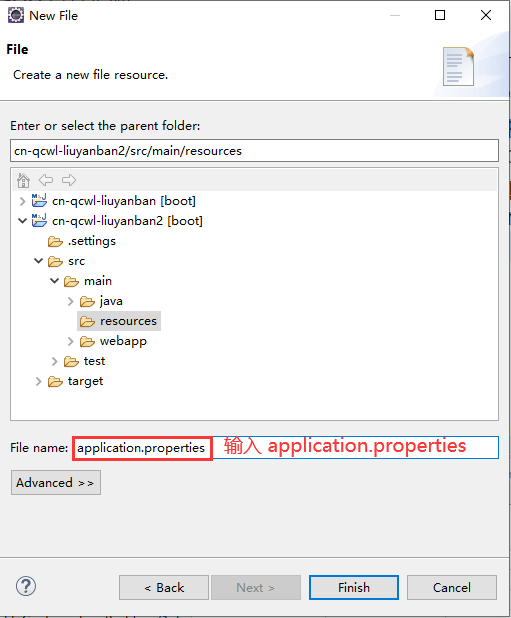Select the test folder
Screen dimensions: 511x618
85,361
